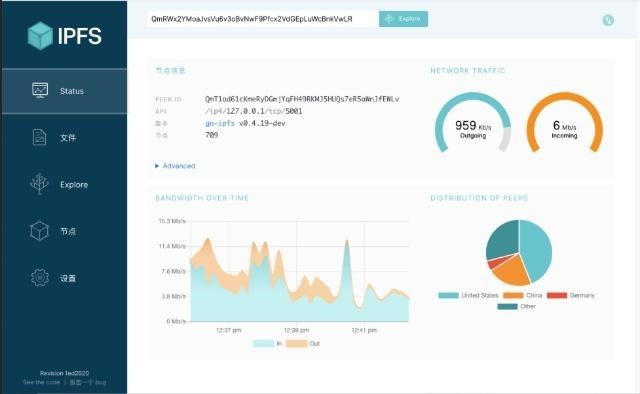Open the Explore tree icon
Viewport: 640px width, 394px height.
[x=39, y=184]
